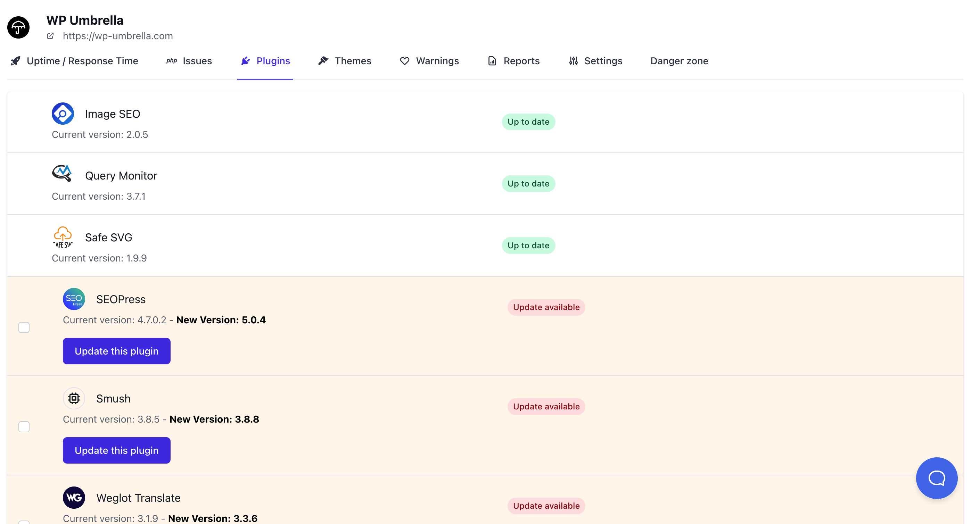
Task: Click the Smush plugin icon
Action: (74, 398)
